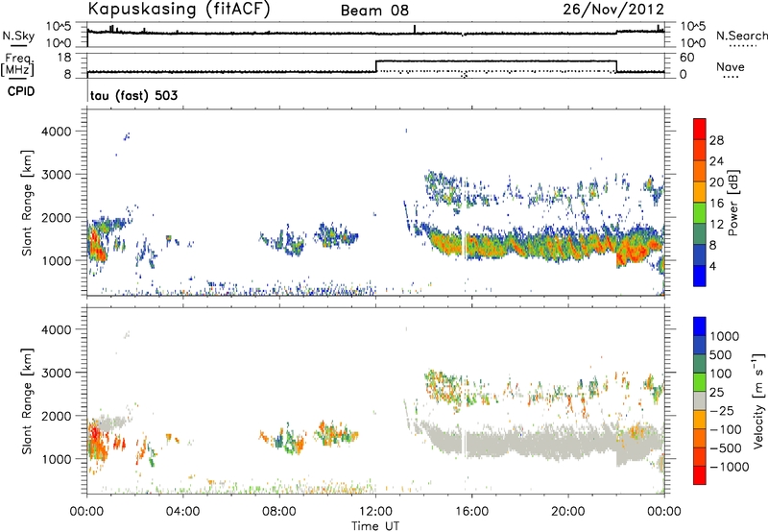This screenshot has width=768, height=532.
Task: Click the date '26/Nov/2012'
Action: click(x=613, y=10)
